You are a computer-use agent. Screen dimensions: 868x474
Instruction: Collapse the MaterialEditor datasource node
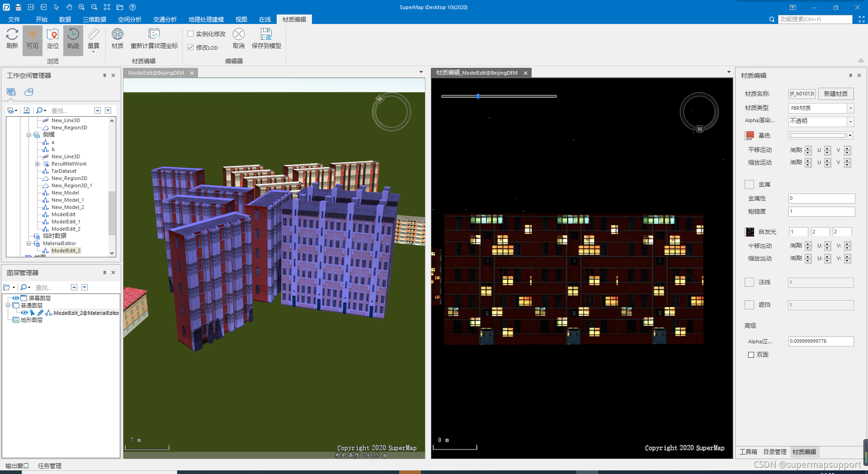coord(29,243)
